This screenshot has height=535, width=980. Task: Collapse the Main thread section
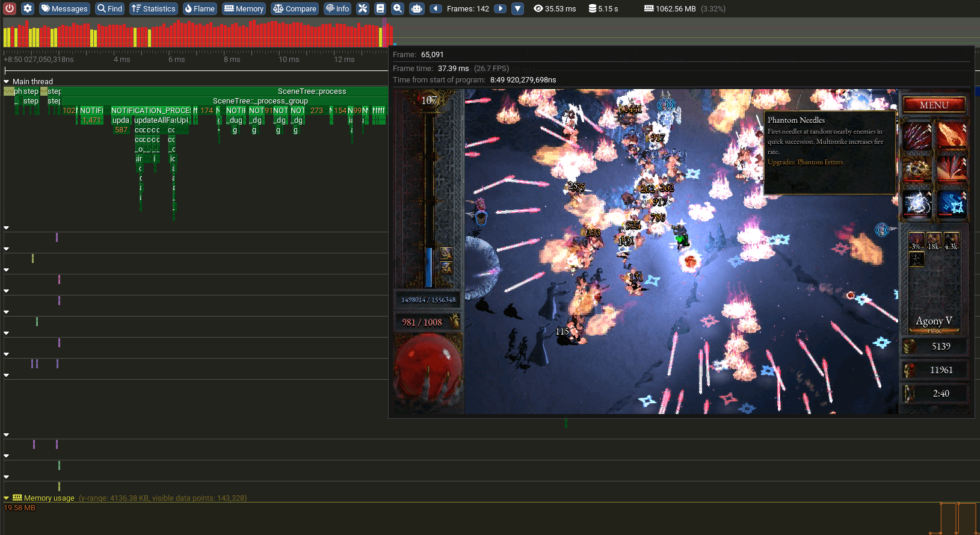(7, 81)
